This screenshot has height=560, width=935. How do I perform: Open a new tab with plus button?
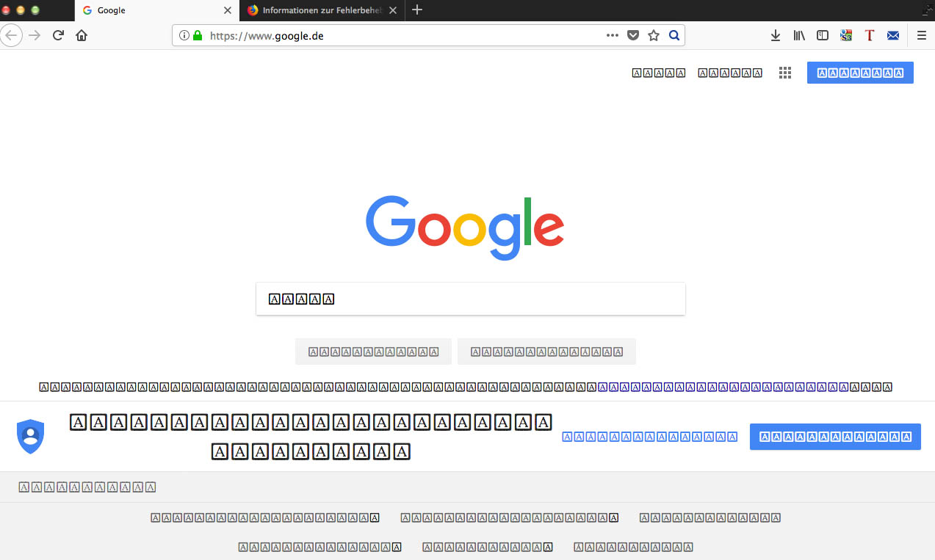click(417, 10)
